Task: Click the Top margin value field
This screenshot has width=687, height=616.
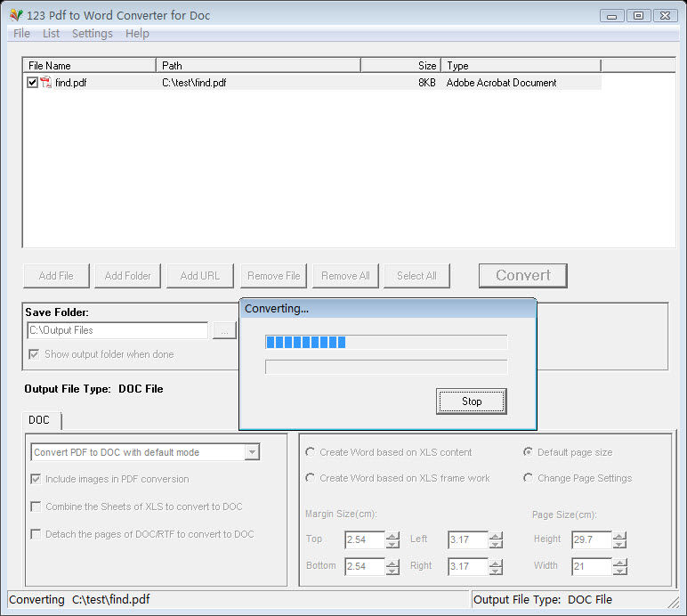Action: 365,539
